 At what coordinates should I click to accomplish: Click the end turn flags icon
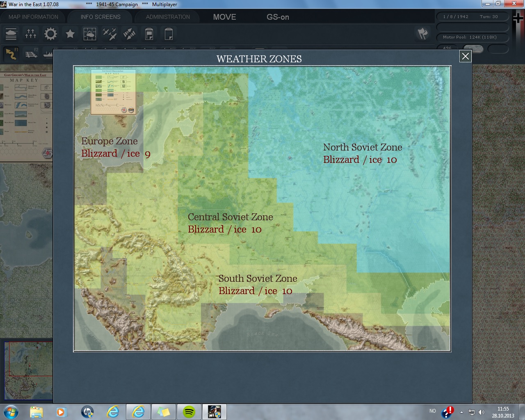point(423,34)
